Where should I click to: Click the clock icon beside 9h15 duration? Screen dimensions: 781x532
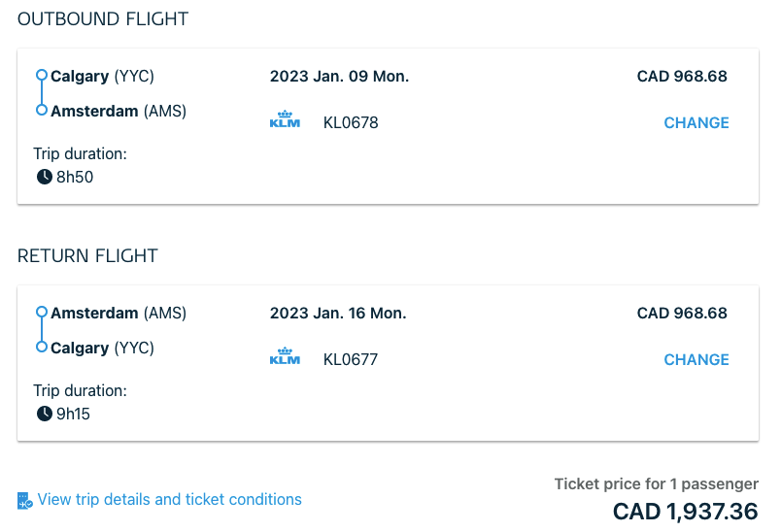point(45,414)
